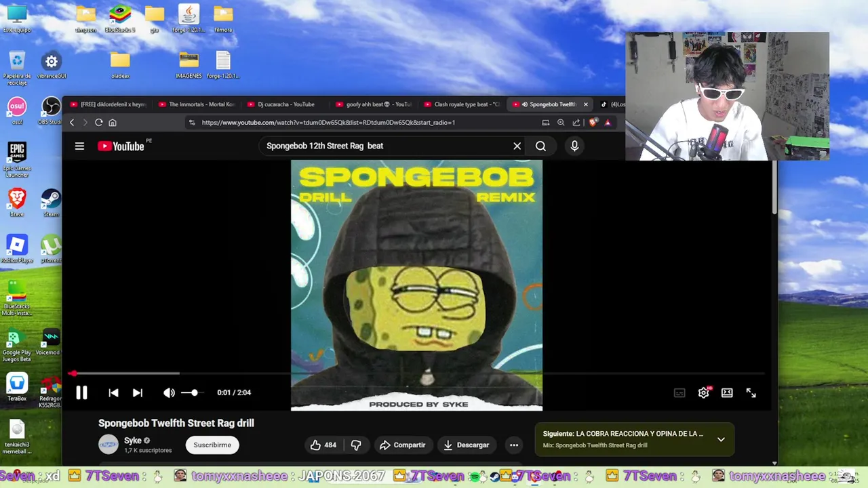Select the OBS Studio desktop shortcut
The height and width of the screenshot is (488, 868).
pyautogui.click(x=51, y=111)
